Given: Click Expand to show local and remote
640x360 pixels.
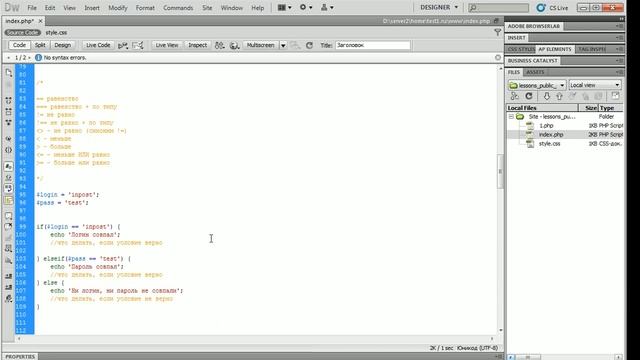Looking at the screenshot, I should click(x=615, y=96).
